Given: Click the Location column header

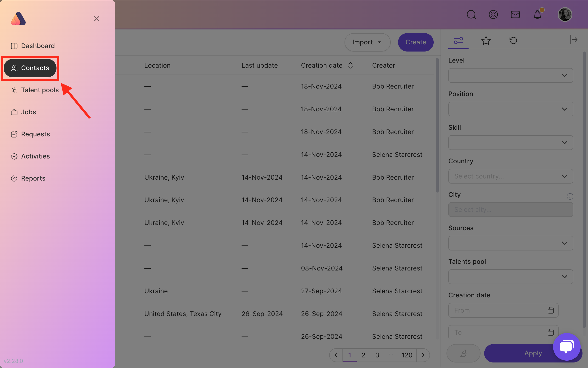Looking at the screenshot, I should click(x=157, y=65).
